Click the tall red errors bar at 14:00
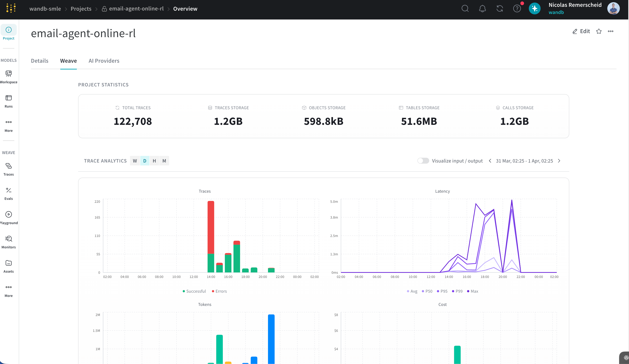 click(x=211, y=227)
